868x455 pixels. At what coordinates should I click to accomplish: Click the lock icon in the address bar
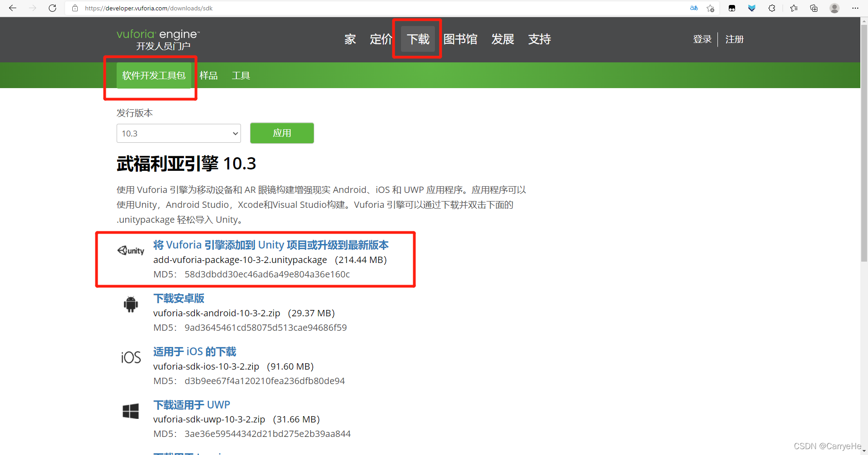coord(75,8)
